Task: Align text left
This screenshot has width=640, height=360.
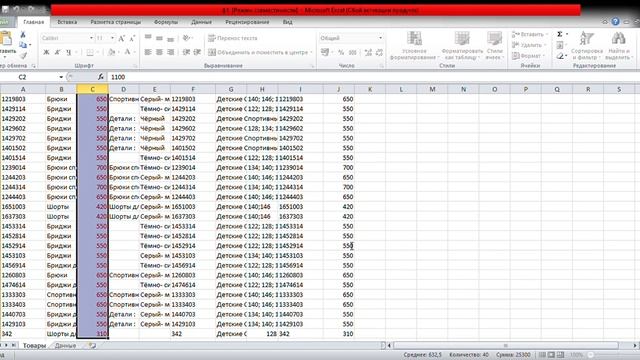Action: click(148, 52)
